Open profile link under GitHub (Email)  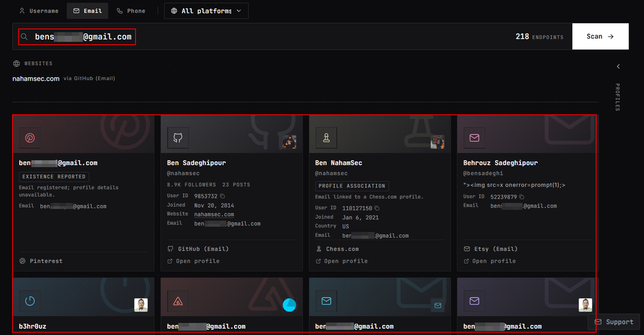[x=194, y=261]
